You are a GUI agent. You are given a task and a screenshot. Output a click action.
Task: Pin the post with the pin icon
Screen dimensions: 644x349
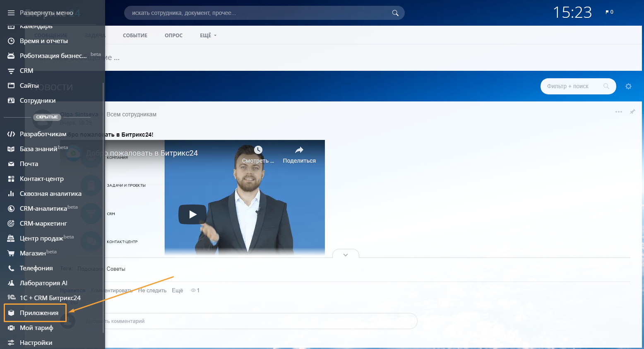point(632,112)
